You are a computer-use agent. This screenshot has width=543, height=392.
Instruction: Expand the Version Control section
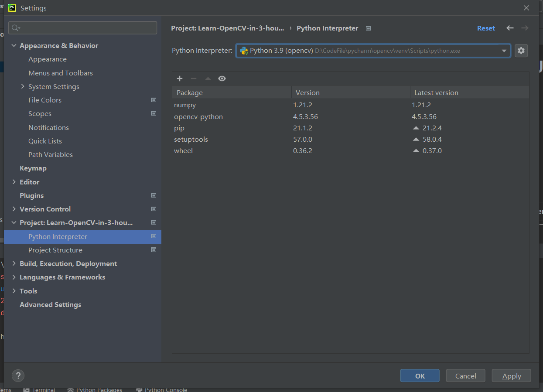(x=14, y=209)
